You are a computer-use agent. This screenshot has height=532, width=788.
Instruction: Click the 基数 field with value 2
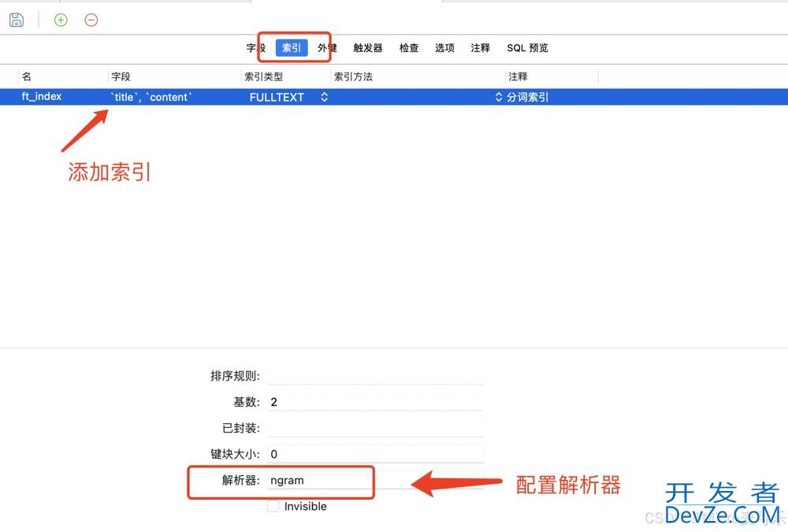click(x=376, y=402)
